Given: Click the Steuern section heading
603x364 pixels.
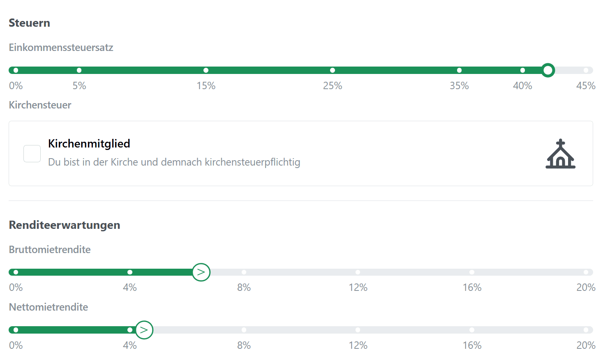Looking at the screenshot, I should pos(29,23).
